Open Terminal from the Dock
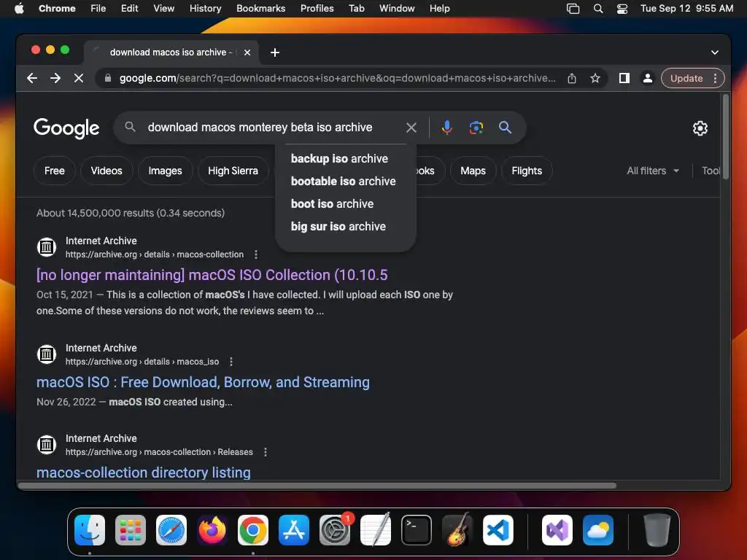This screenshot has height=560, width=747. pyautogui.click(x=417, y=530)
